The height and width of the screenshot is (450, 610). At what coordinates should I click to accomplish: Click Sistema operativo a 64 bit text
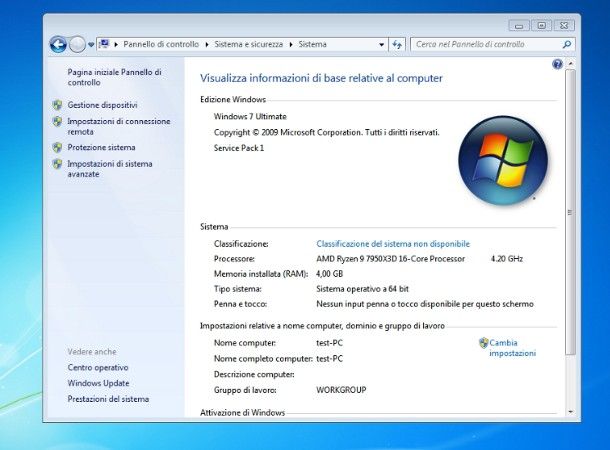[363, 289]
